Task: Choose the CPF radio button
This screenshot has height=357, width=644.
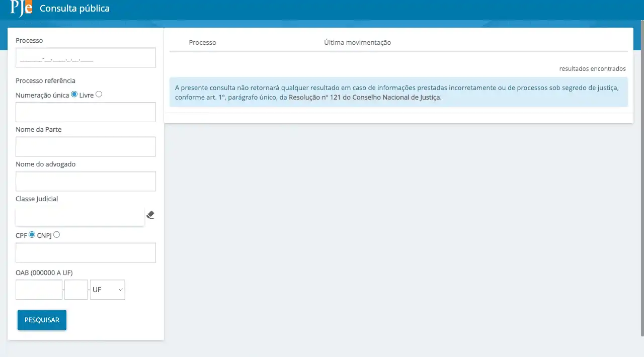Action: click(x=32, y=235)
